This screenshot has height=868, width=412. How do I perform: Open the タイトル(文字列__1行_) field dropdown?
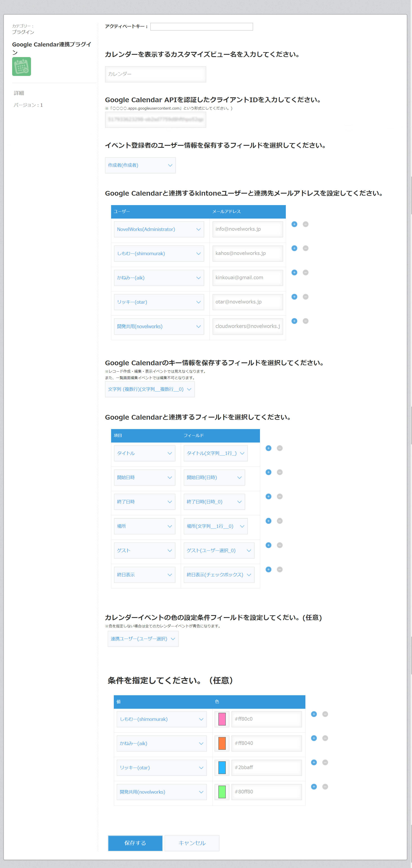pos(215,453)
